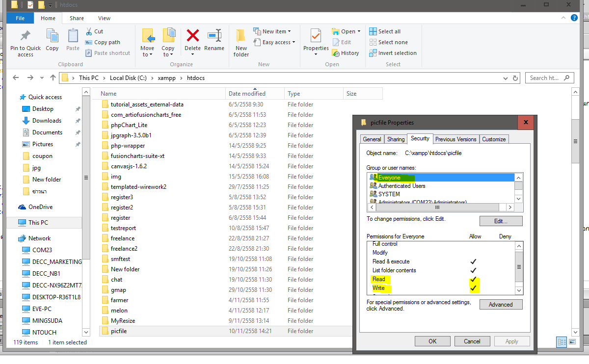Select the MyResize folder

(123, 321)
